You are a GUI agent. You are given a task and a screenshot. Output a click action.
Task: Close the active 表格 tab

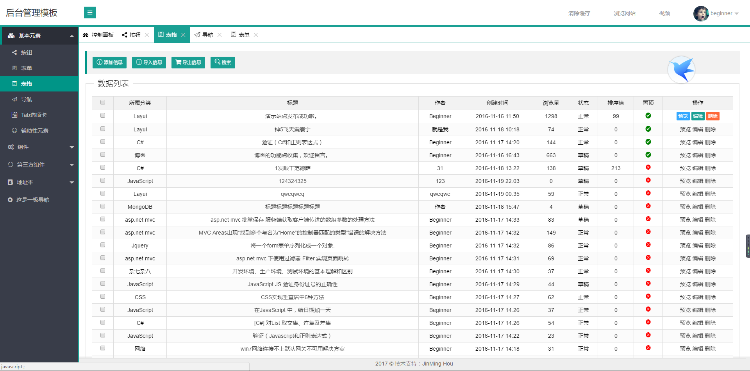click(x=183, y=35)
